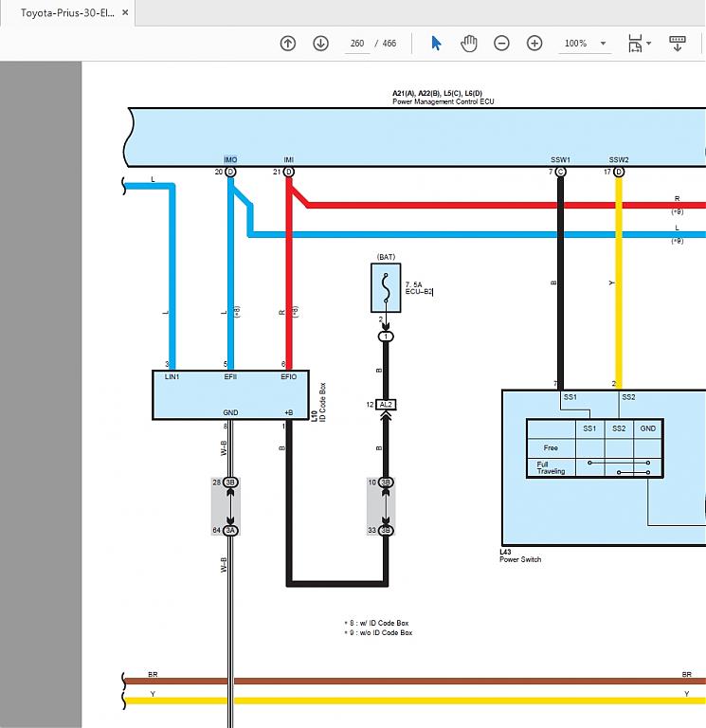The height and width of the screenshot is (728, 706).
Task: Click the 7.5A ECU-B2 fuse symbol
Action: tap(386, 288)
